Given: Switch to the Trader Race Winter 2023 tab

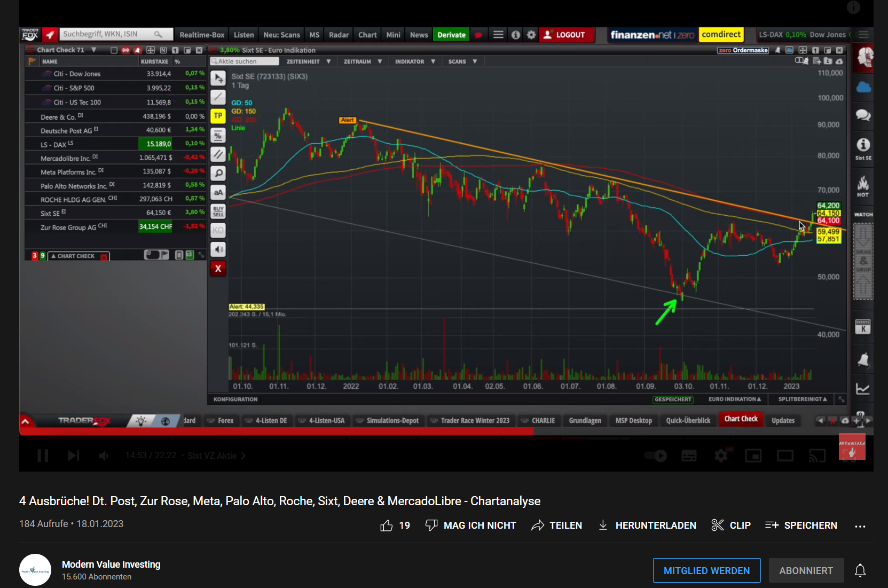Looking at the screenshot, I should 469,421.
